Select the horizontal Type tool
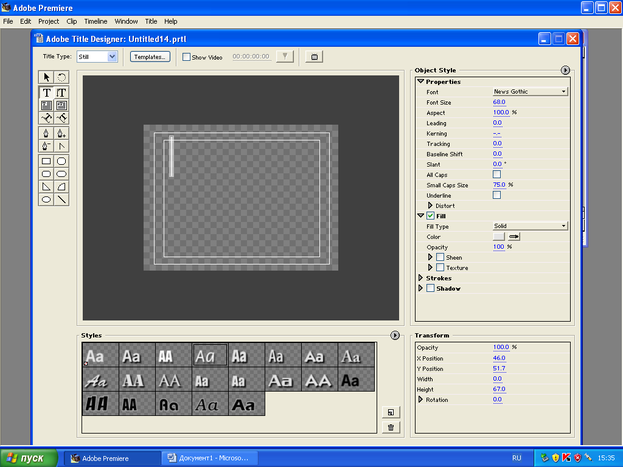Image resolution: width=623 pixels, height=467 pixels. click(x=46, y=92)
